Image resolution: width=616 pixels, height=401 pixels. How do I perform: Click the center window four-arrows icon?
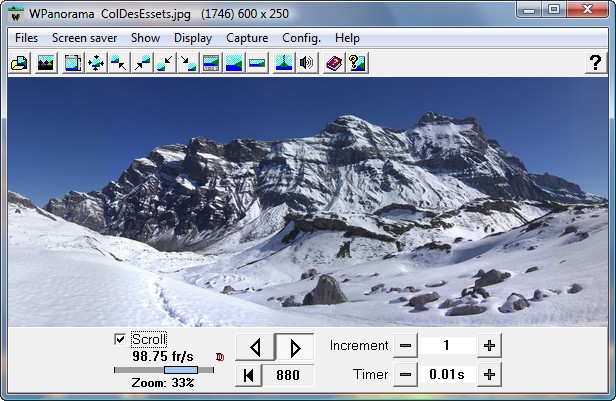96,63
